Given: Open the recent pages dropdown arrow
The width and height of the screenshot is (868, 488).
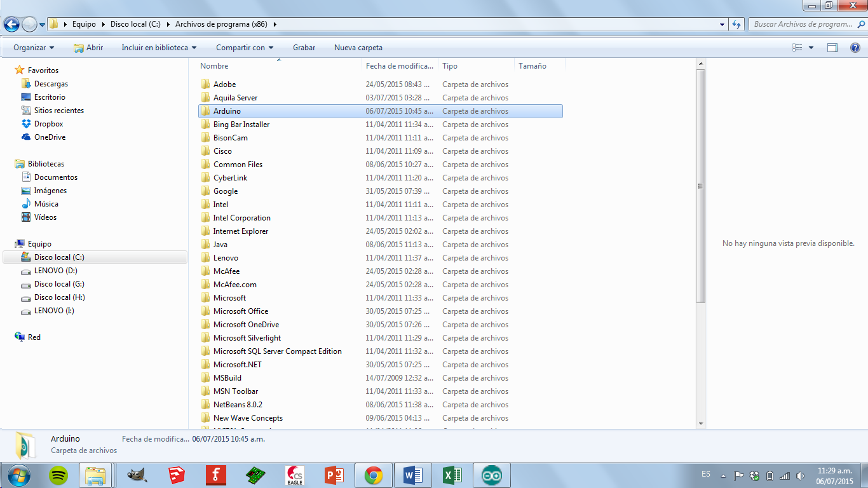Looking at the screenshot, I should click(42, 24).
